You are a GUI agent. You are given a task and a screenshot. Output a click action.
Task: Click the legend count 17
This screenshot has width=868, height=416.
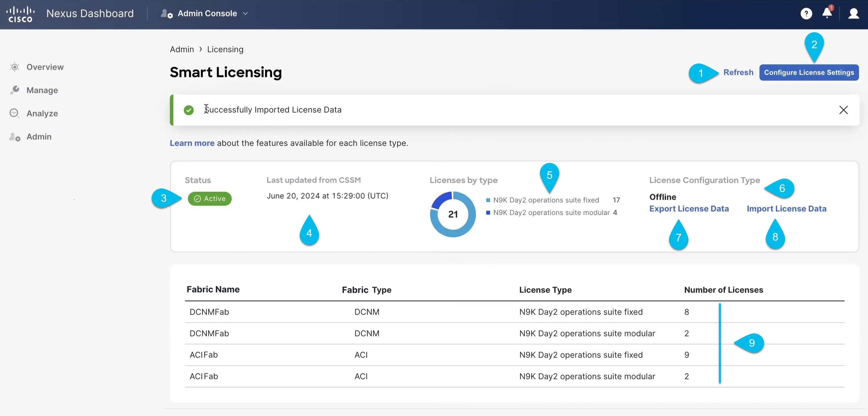click(x=616, y=200)
